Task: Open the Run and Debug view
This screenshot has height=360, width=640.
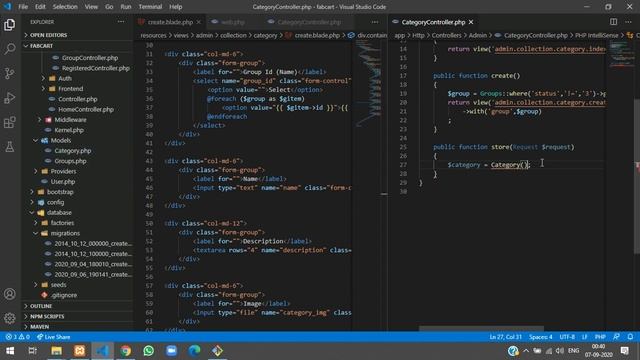Action: tap(9, 98)
